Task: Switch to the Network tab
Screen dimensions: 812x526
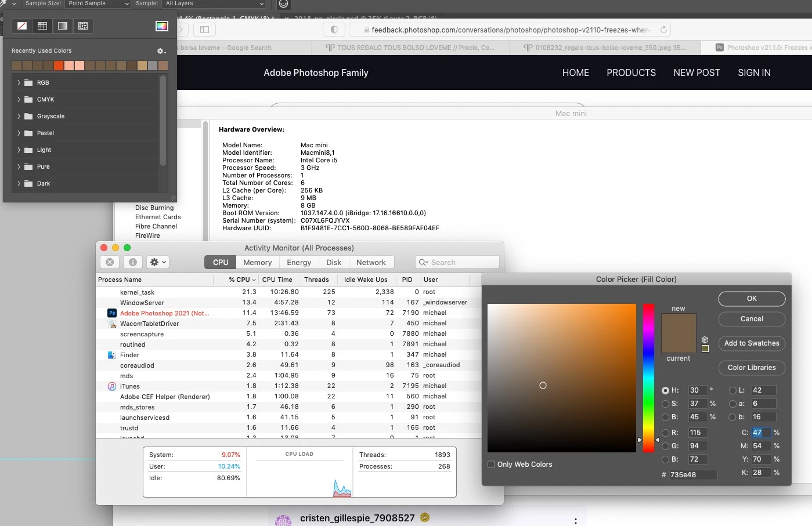Action: (x=371, y=262)
